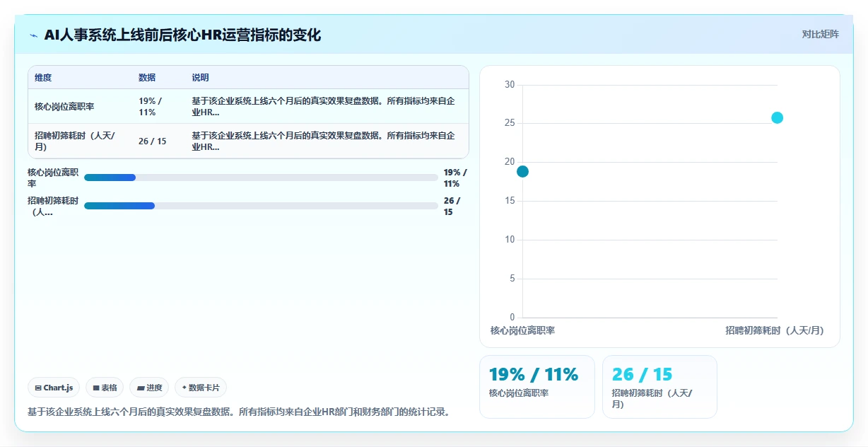This screenshot has height=447, width=868.
Task: Click the chart data point for 招聘初筛耗时
Action: [x=777, y=117]
